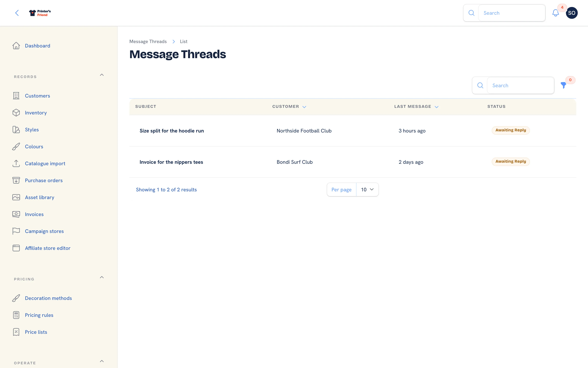Open the SO user avatar menu
This screenshot has height=368, width=588.
point(571,13)
